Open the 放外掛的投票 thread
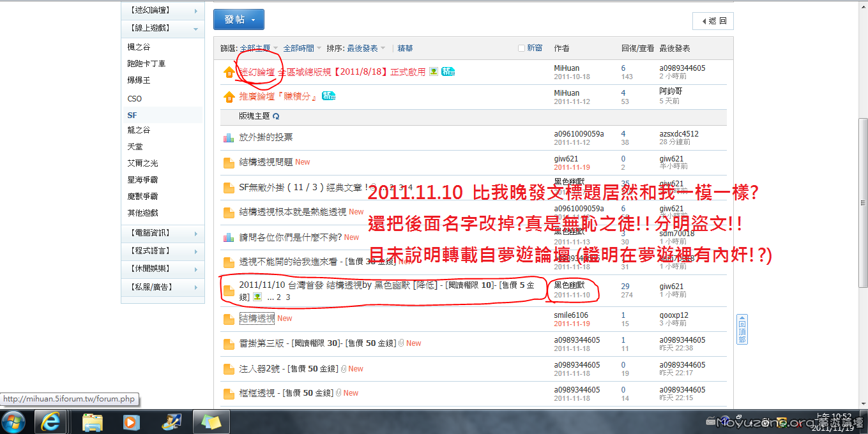This screenshot has height=434, width=868. pos(266,137)
